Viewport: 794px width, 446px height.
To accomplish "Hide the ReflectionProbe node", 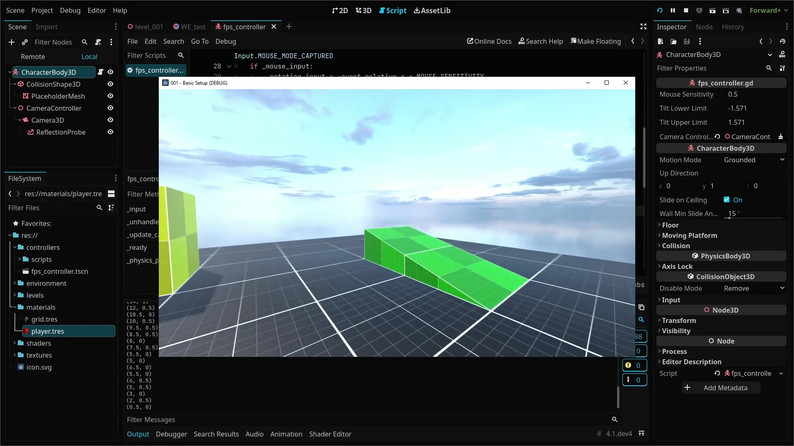I will (110, 132).
